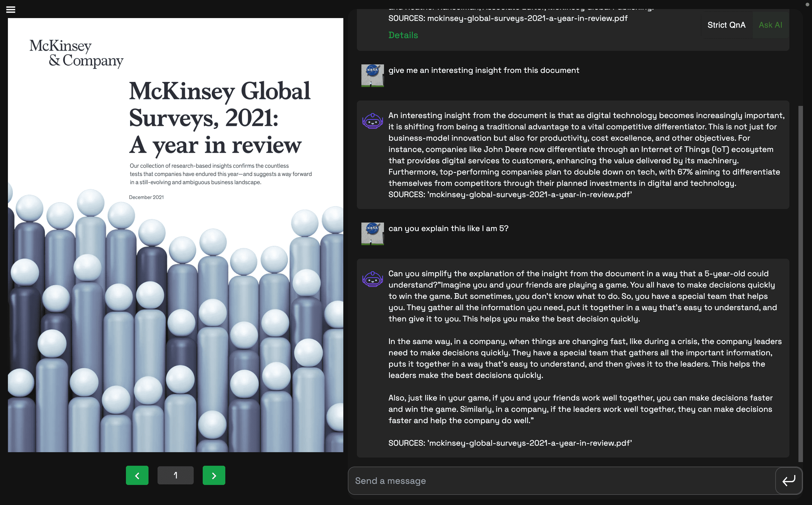Switch to Strict QnA mode

726,25
